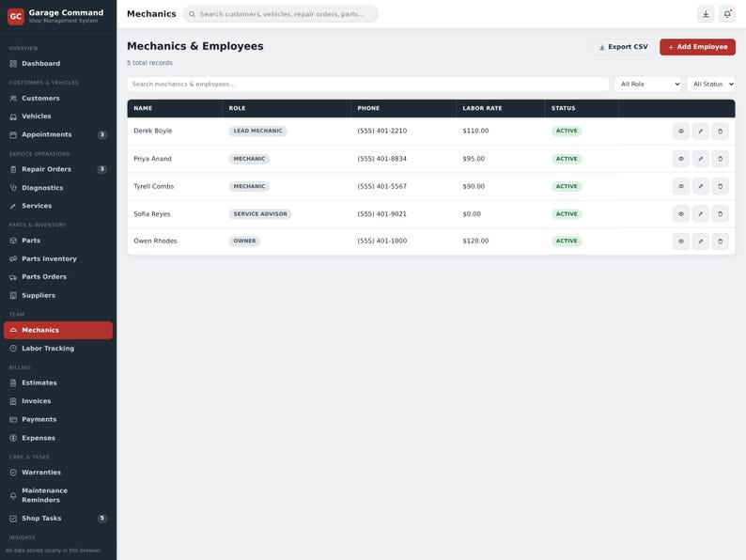Open Estimates in sidebar
This screenshot has height=560, width=746.
click(x=58, y=383)
